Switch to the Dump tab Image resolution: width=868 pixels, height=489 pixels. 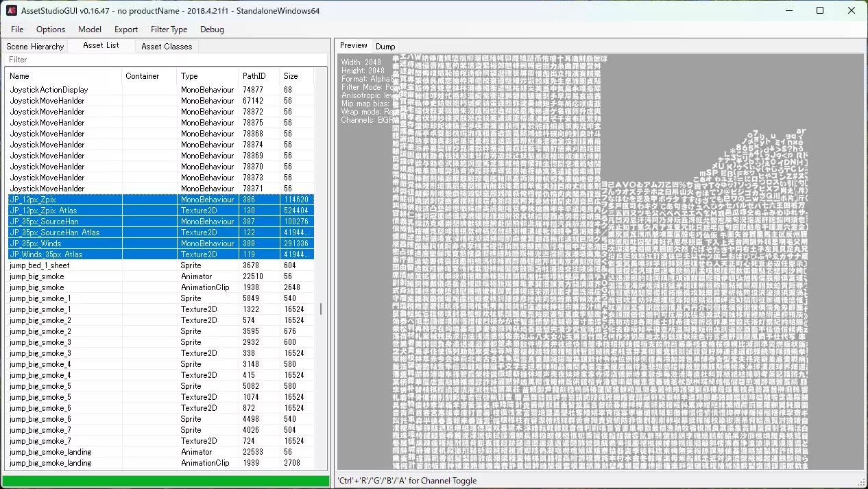point(385,47)
